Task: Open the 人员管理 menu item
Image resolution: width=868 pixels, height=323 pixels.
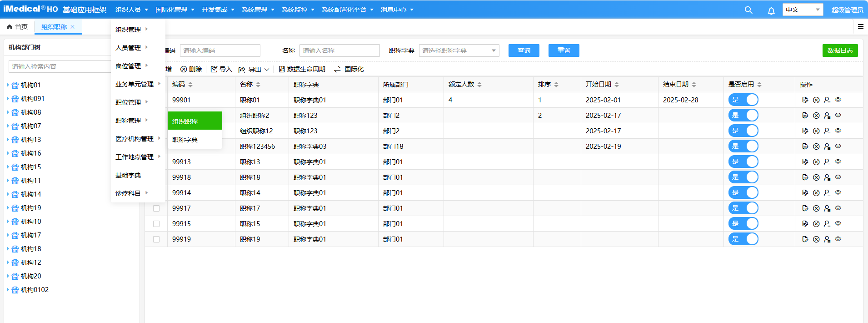Action: (x=129, y=48)
